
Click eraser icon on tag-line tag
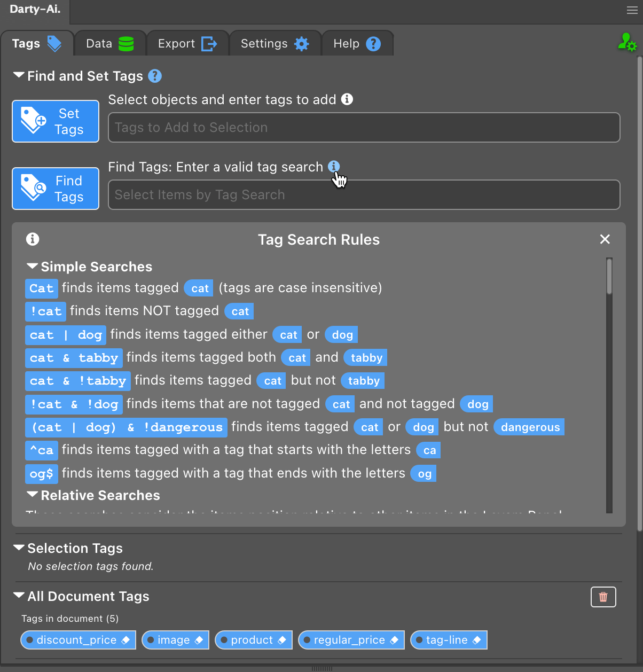pyautogui.click(x=477, y=640)
